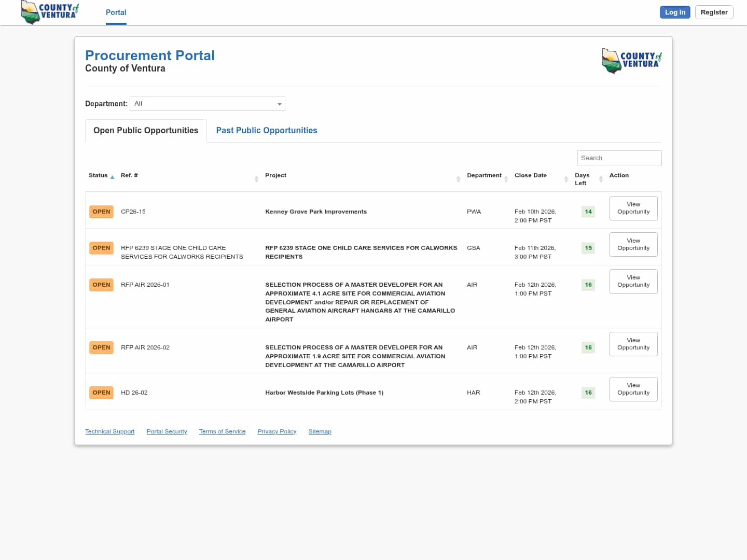Open the Department dropdown filter
This screenshot has height=560, width=747.
[207, 104]
